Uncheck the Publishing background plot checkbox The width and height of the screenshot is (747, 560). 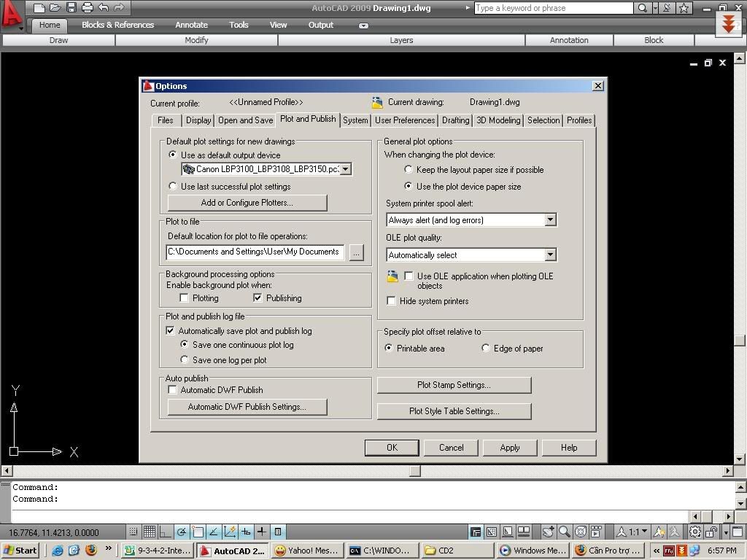point(258,298)
